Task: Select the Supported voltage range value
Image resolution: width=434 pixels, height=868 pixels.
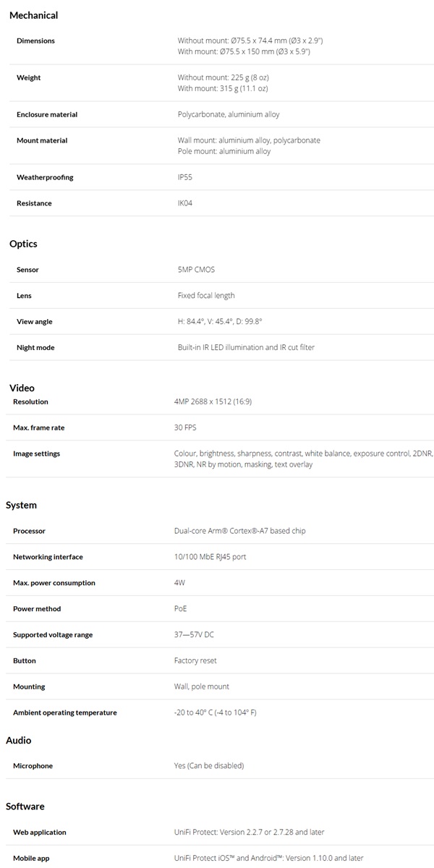Action: click(x=194, y=635)
